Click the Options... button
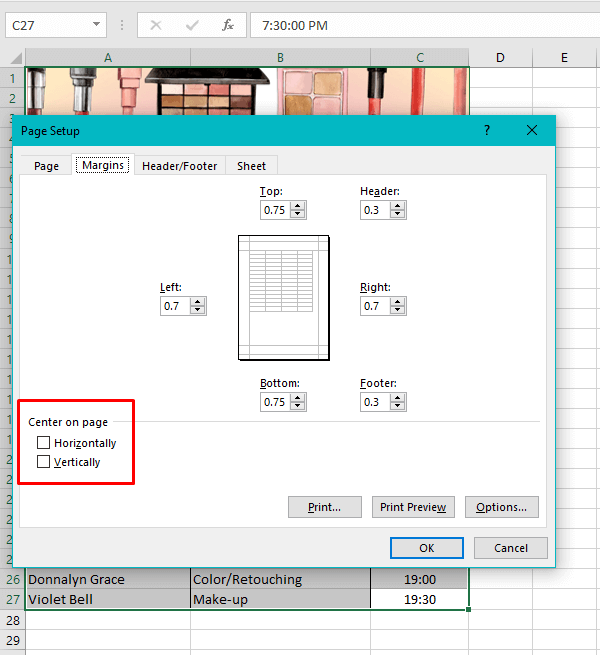This screenshot has height=655, width=600. 501,507
